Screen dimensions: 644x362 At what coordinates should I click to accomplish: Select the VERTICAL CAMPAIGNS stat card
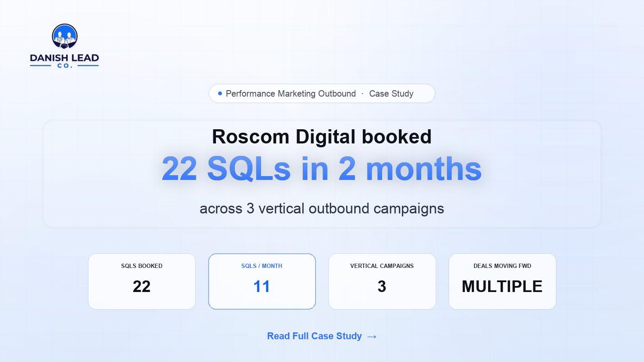click(x=382, y=281)
